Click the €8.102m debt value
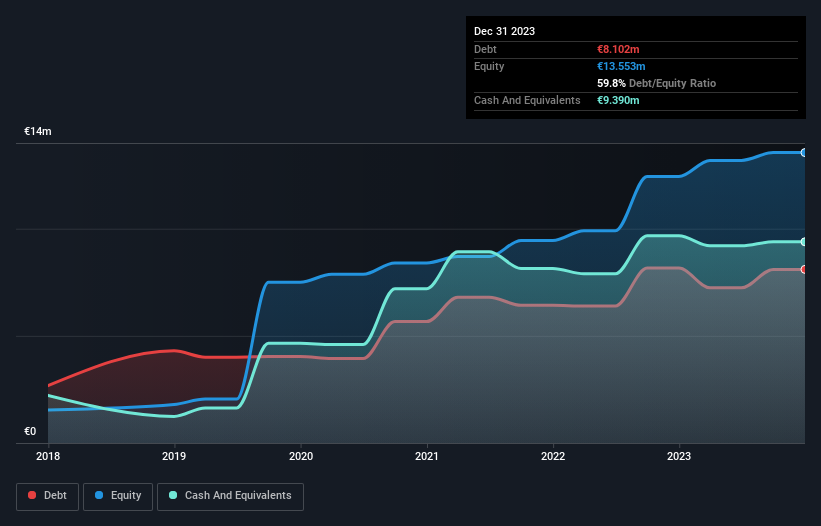 (618, 49)
